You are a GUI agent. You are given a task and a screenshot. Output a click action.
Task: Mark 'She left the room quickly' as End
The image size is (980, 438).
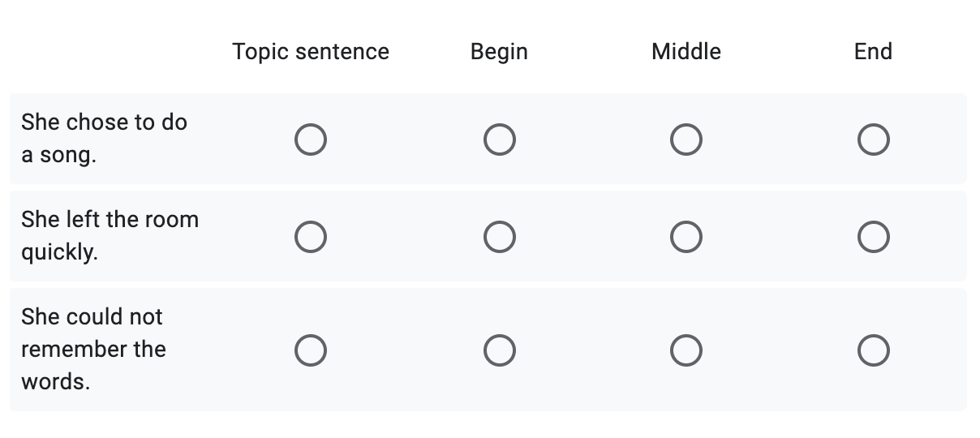[x=873, y=237]
